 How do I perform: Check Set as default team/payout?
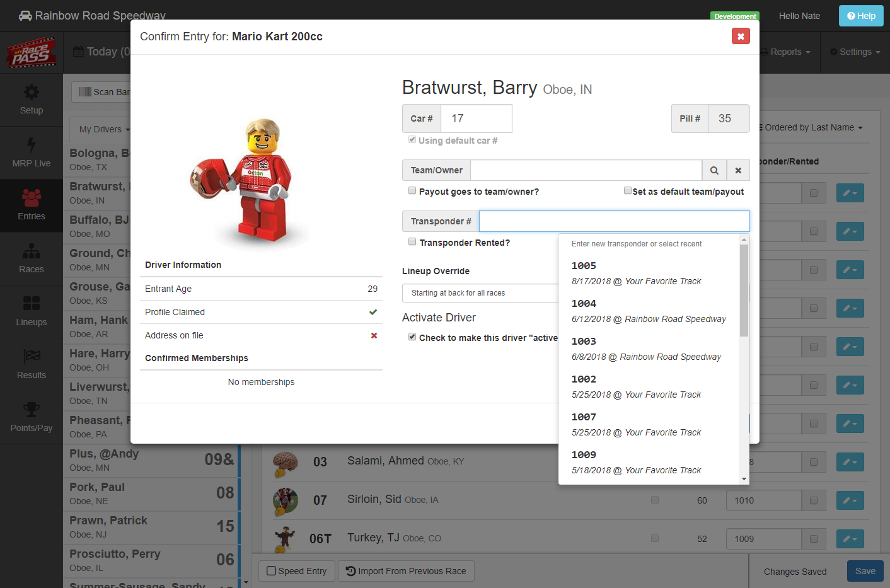[628, 190]
